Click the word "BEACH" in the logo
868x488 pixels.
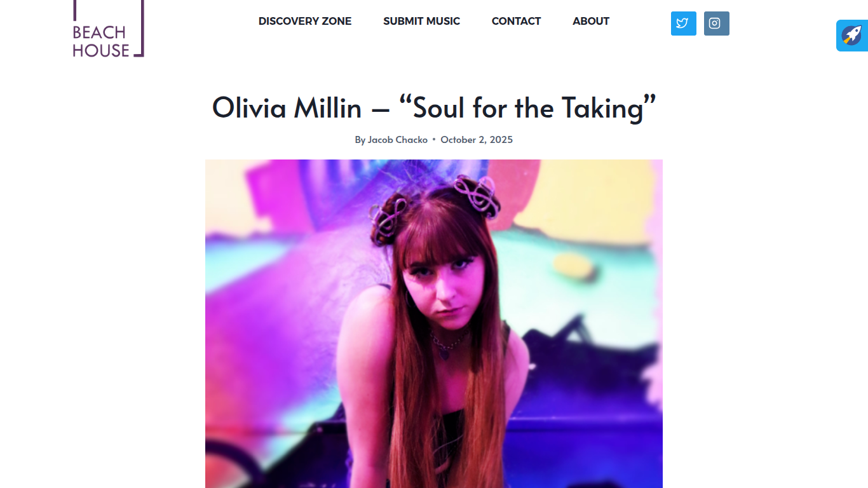pyautogui.click(x=99, y=32)
